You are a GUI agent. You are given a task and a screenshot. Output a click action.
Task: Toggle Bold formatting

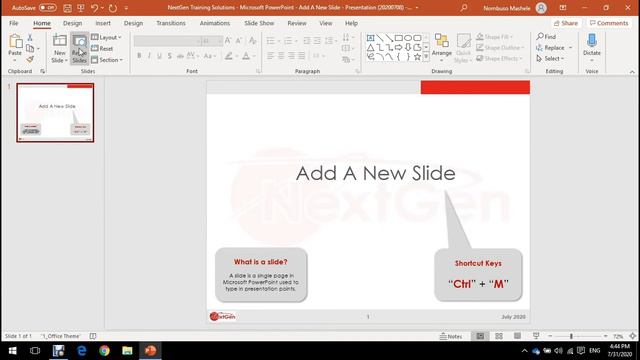(139, 56)
